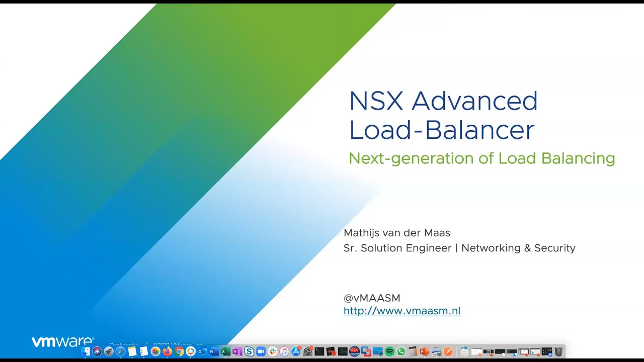This screenshot has width=644, height=362.
Task: Click the 'NSX Advanced' title line
Action: click(443, 101)
